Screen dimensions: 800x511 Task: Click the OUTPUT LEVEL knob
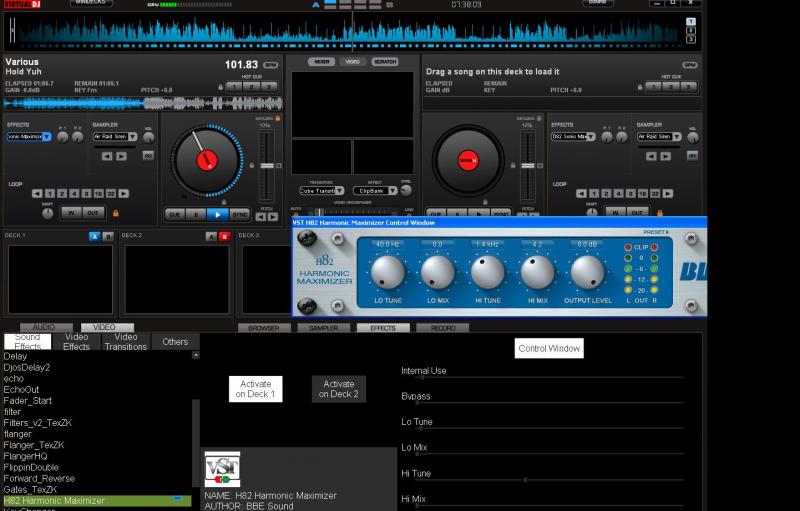tap(587, 272)
